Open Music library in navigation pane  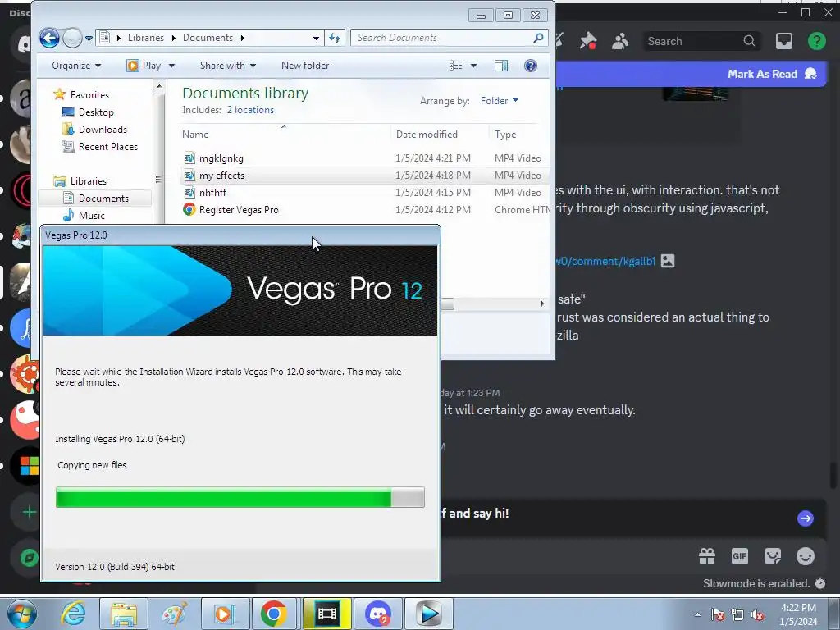point(91,216)
